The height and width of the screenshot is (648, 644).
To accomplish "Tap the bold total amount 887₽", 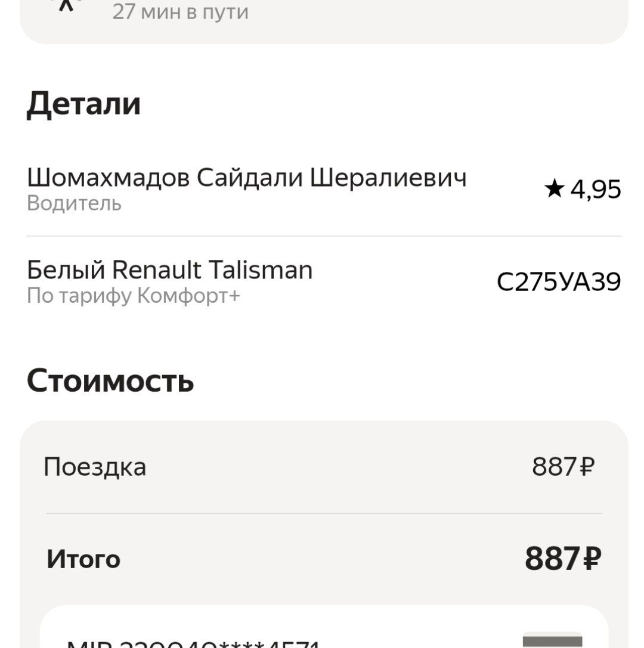I will click(x=562, y=559).
